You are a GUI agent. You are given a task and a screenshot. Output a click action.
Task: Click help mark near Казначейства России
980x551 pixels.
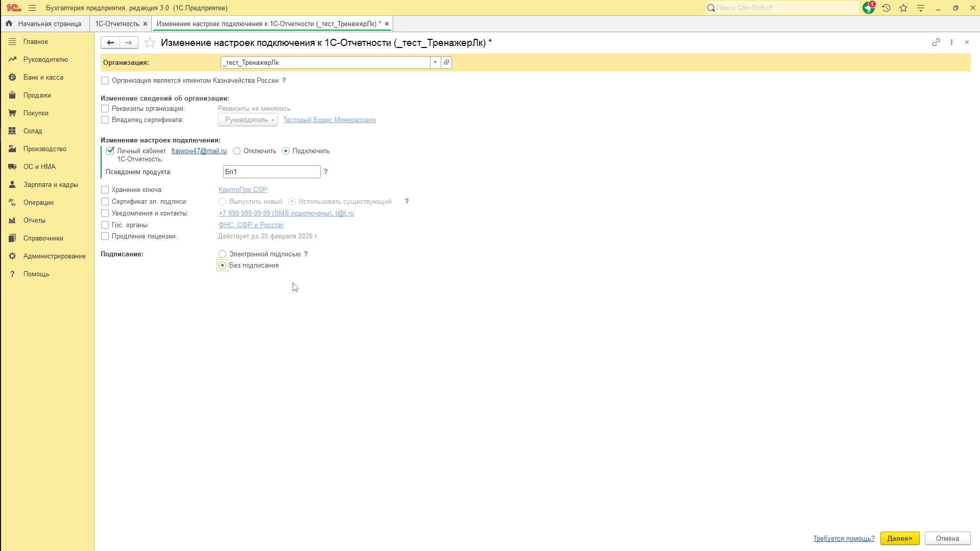[x=284, y=81]
